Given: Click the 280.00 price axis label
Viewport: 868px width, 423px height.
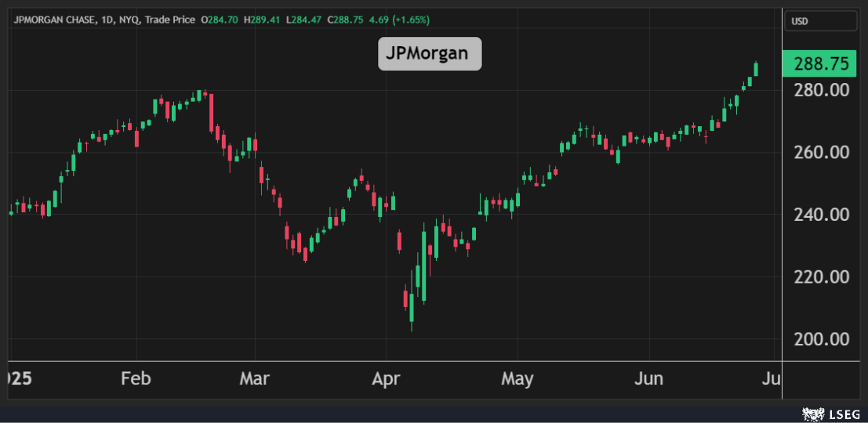Looking at the screenshot, I should 821,90.
